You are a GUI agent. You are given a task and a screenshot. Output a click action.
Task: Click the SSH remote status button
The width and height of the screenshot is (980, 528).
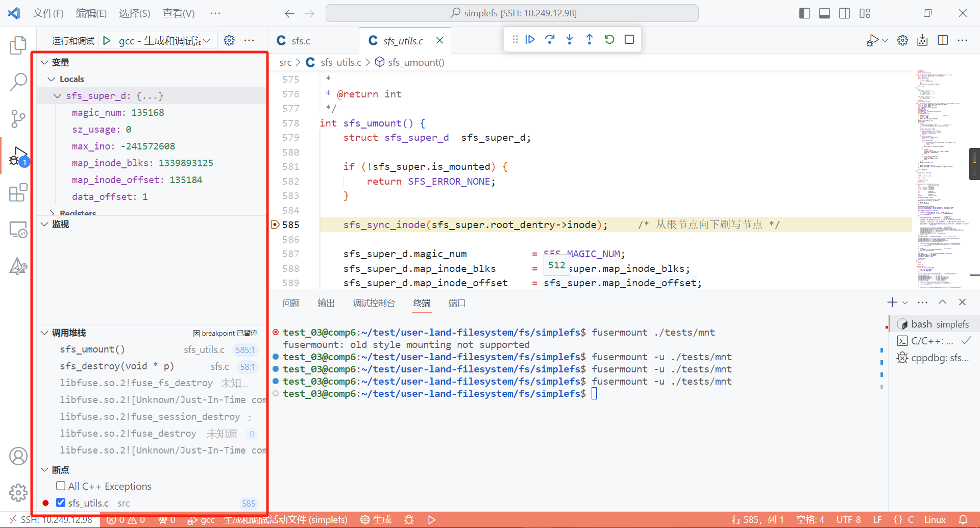pos(51,520)
